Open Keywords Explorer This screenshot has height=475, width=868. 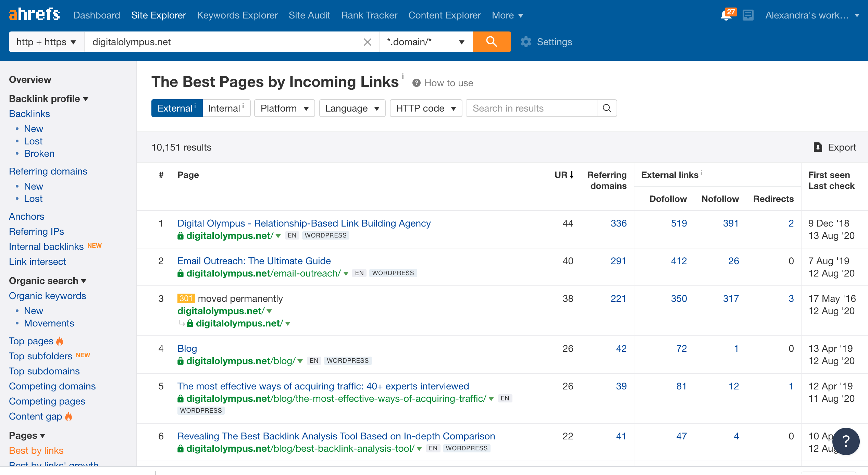[237, 15]
